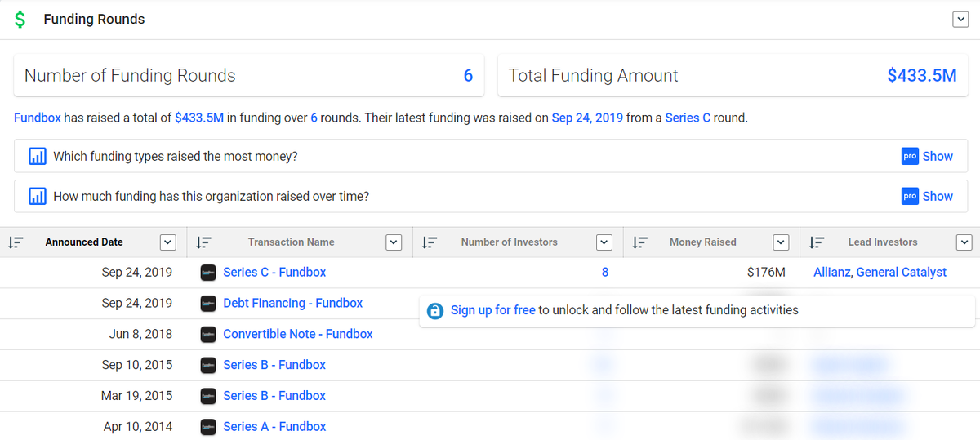Click the $176M money raised cell
The width and height of the screenshot is (980, 440).
point(766,272)
